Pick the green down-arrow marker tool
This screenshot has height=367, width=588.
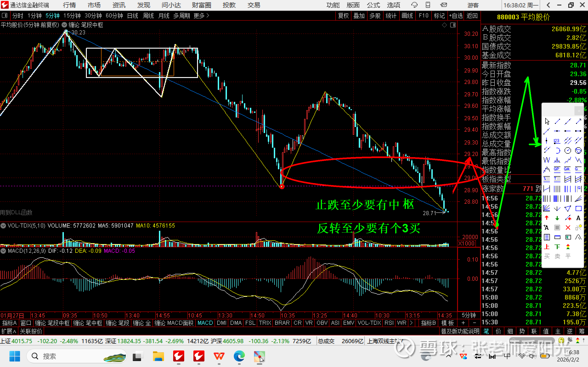[557, 218]
